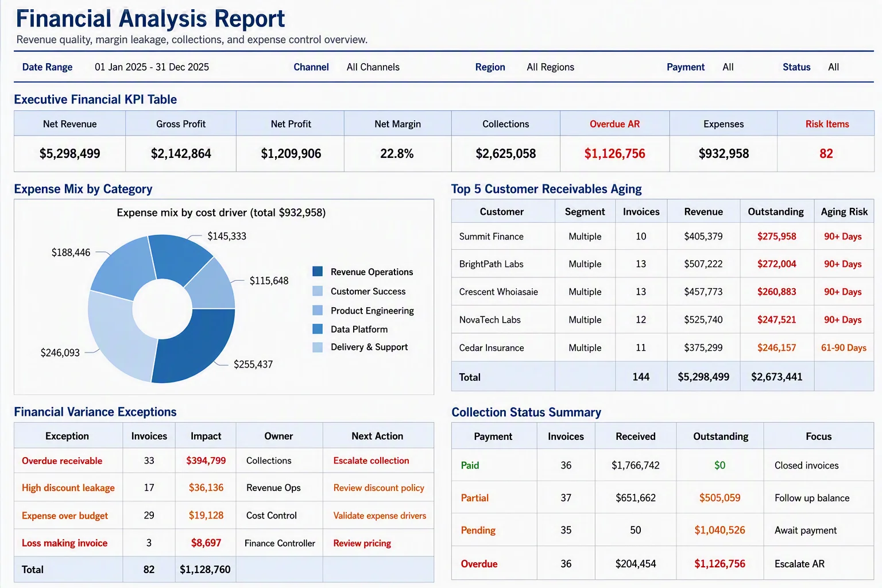
Task: Open the Escalate collection next action
Action: pyautogui.click(x=371, y=461)
